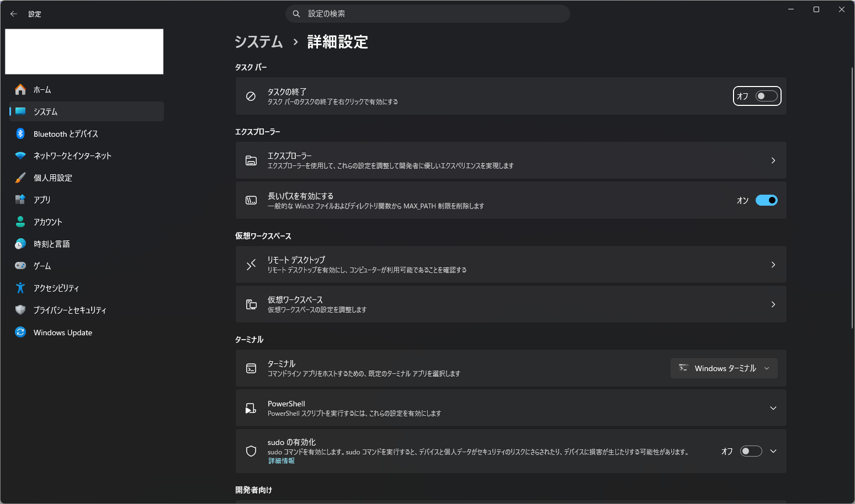Expand the PowerShell settings section

[773, 408]
